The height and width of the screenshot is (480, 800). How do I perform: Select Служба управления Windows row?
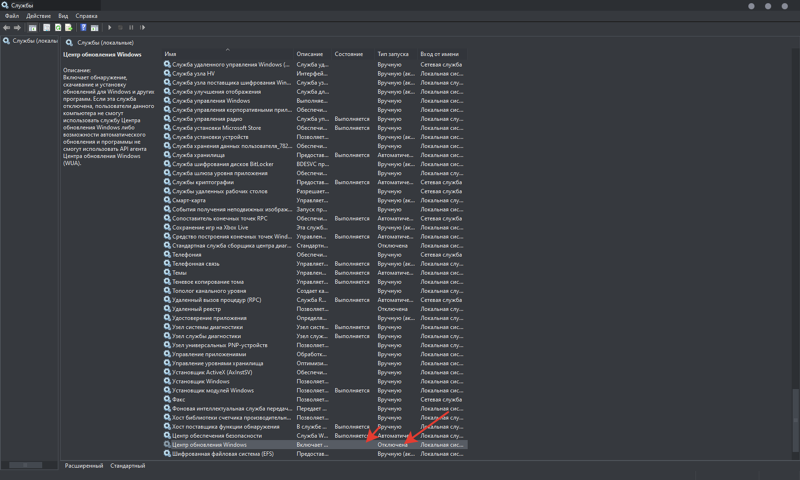[x=315, y=100]
